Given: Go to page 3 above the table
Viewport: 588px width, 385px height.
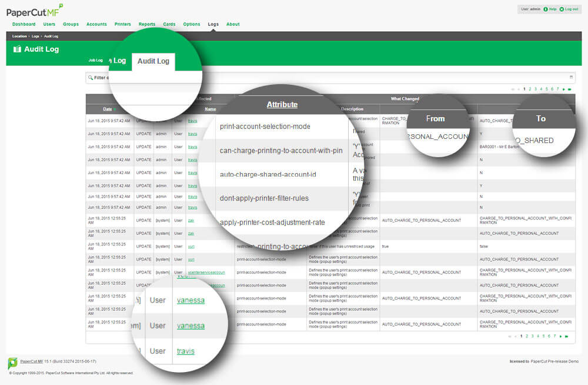Looking at the screenshot, I should (536, 89).
